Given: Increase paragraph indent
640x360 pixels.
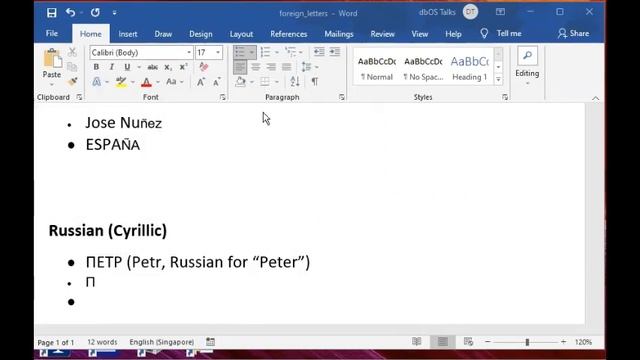Looking at the screenshot, I should click(x=335, y=52).
